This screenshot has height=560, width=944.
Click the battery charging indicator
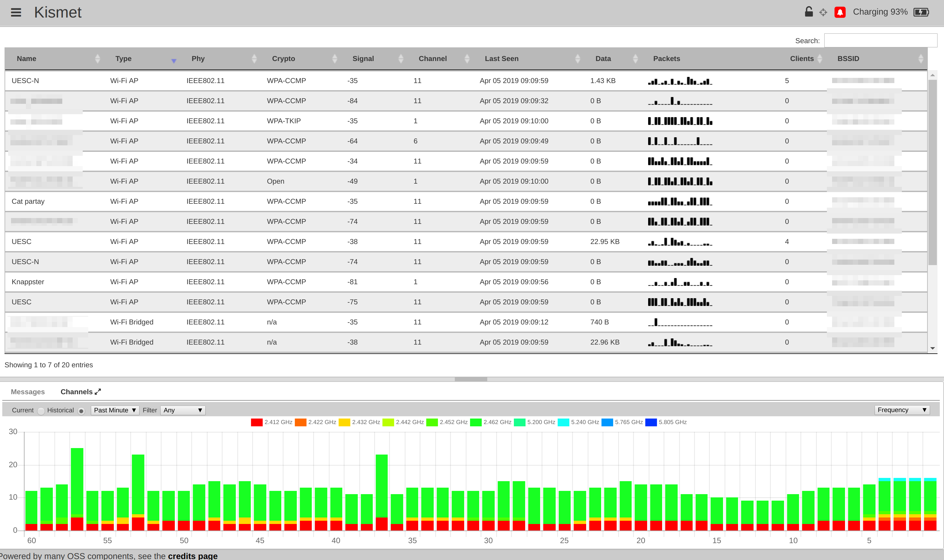click(921, 12)
